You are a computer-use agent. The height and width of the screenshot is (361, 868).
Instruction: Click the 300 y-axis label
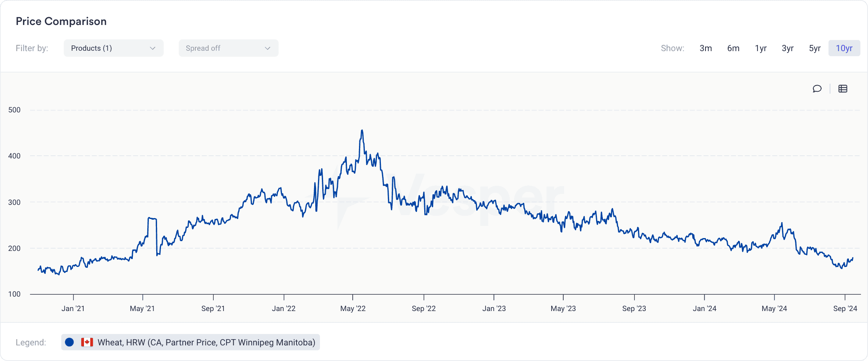coord(14,202)
